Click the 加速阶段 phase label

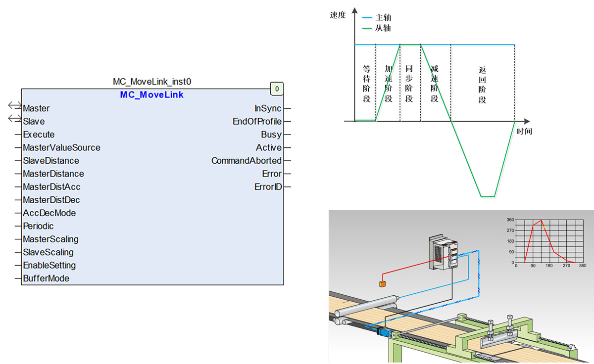(388, 83)
